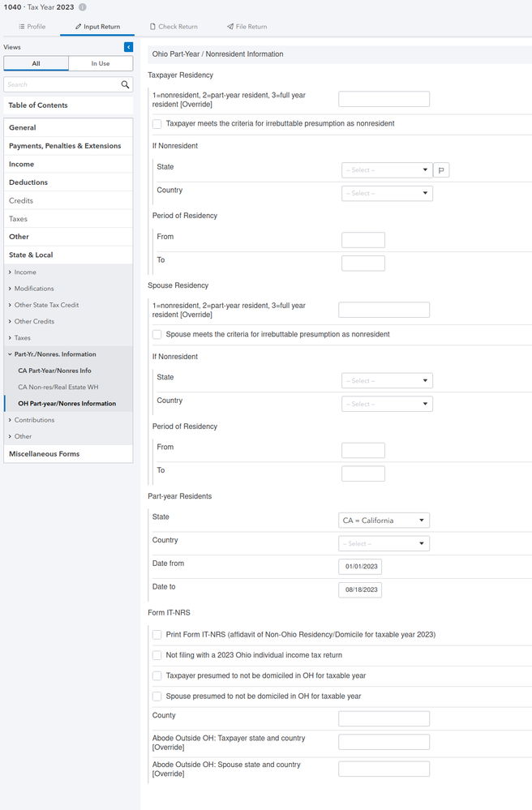Open taxpayer nonresident Country dropdown
532x810 pixels.
(x=387, y=193)
